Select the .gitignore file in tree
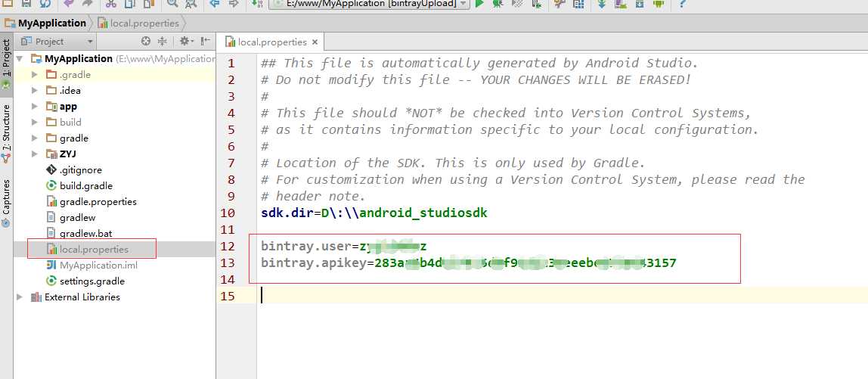 pos(80,170)
